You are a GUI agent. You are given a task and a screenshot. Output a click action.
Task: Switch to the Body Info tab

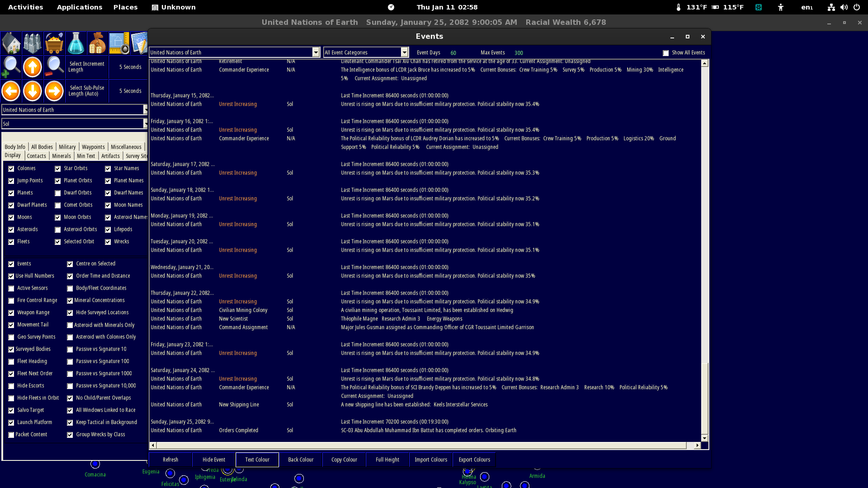15,147
